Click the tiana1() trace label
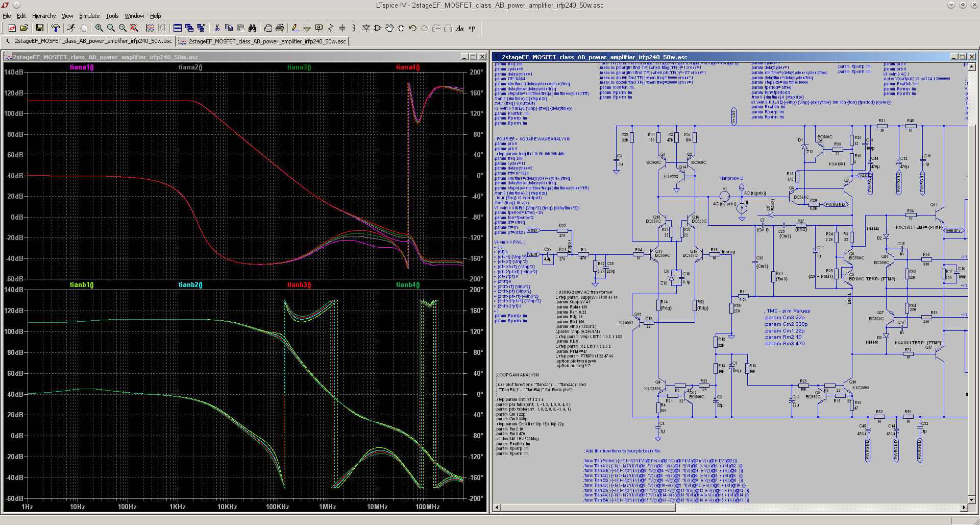 (82, 67)
